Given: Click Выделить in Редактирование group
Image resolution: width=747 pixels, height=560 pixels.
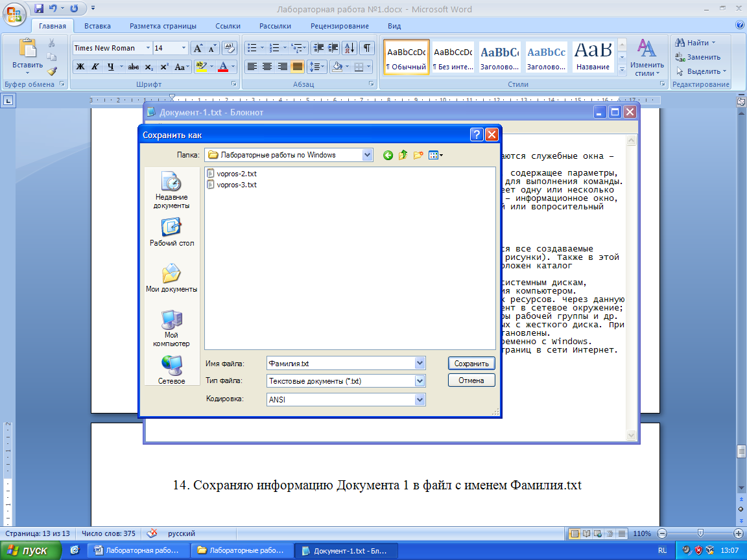Looking at the screenshot, I should [701, 71].
